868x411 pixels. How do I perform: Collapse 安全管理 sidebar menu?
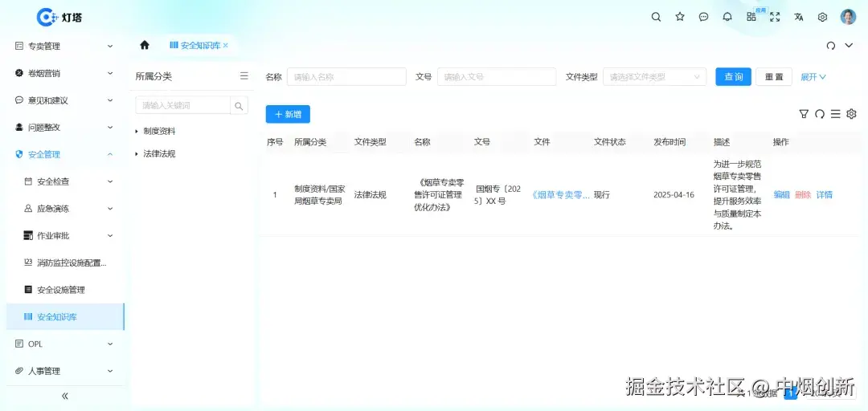pos(63,154)
